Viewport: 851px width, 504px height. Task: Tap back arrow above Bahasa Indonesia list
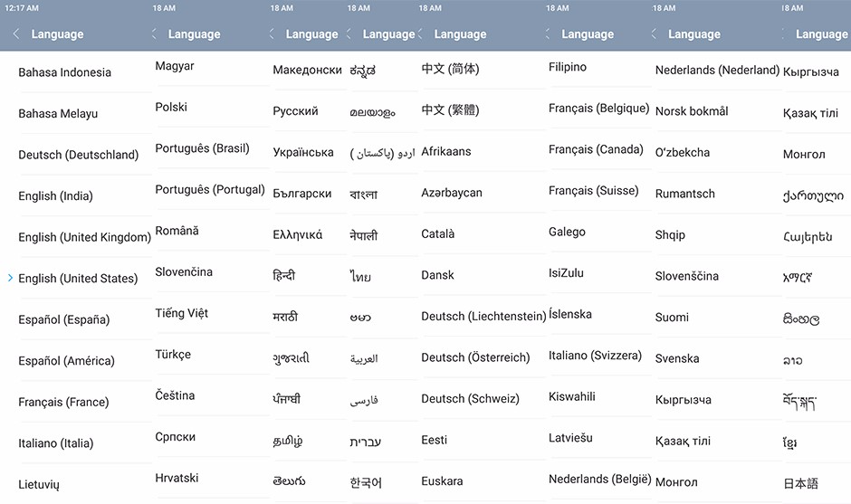[16, 34]
